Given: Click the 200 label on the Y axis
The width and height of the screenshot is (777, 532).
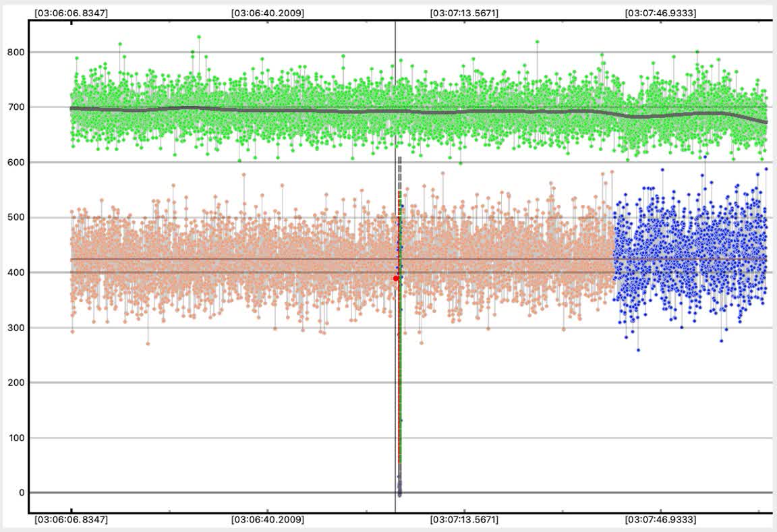Looking at the screenshot, I should tap(16, 382).
